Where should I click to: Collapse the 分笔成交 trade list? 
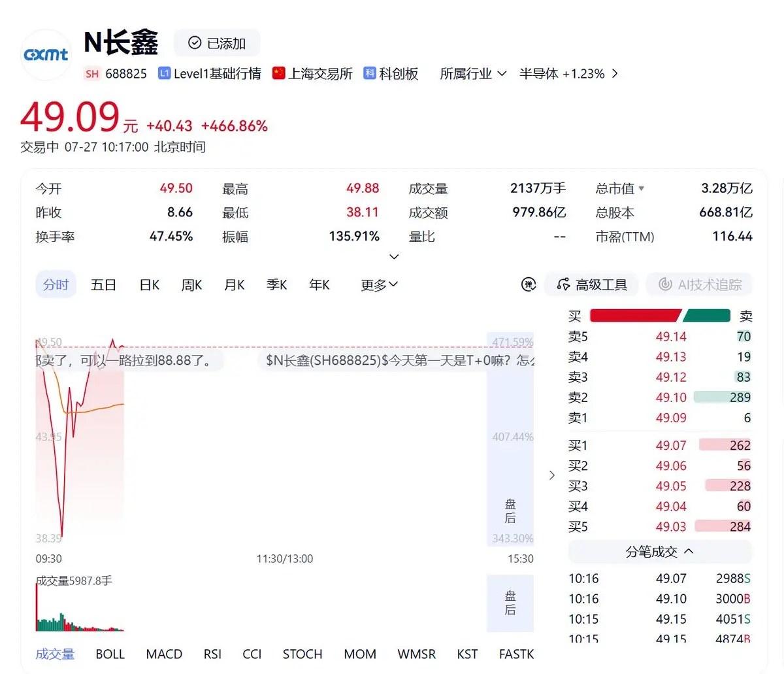(x=660, y=552)
